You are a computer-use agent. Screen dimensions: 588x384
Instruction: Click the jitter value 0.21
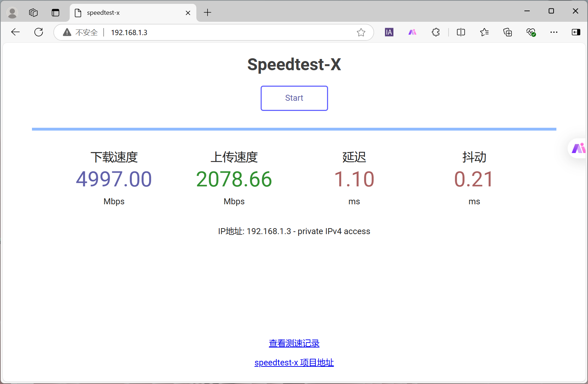coord(474,179)
